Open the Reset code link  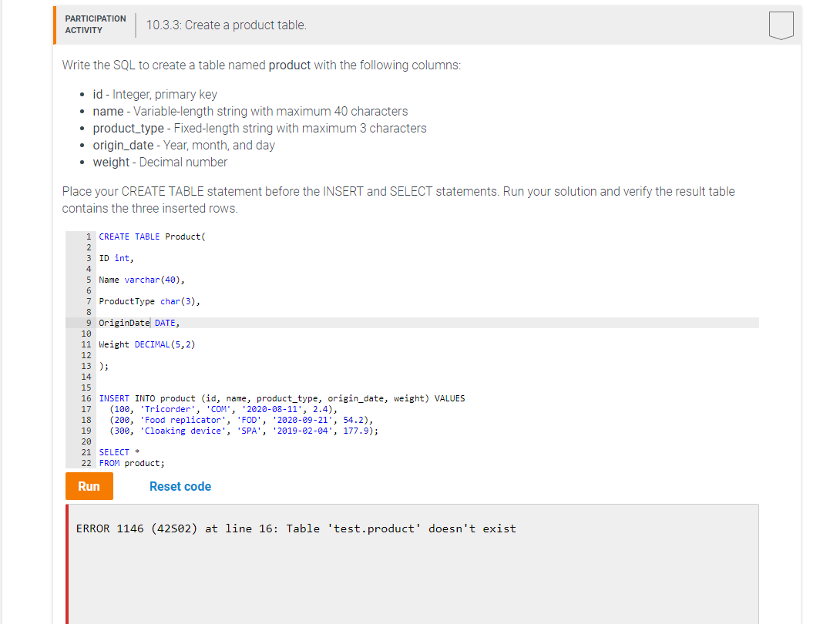[x=180, y=486]
